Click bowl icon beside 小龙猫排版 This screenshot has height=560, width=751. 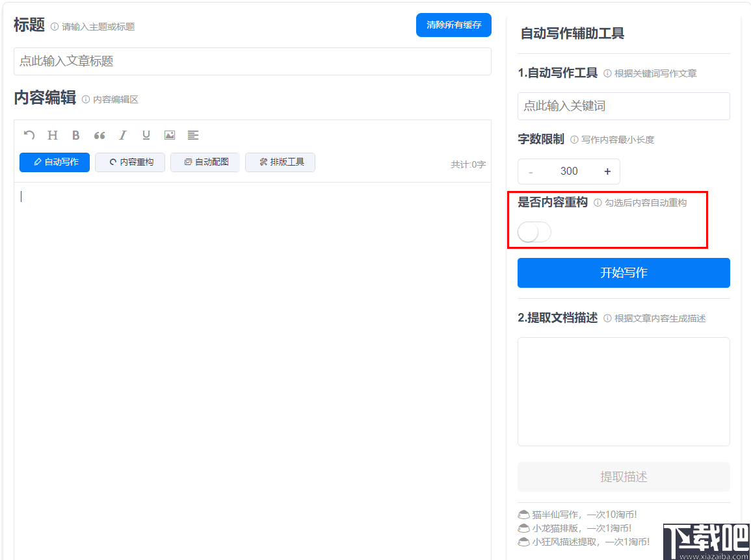523,528
